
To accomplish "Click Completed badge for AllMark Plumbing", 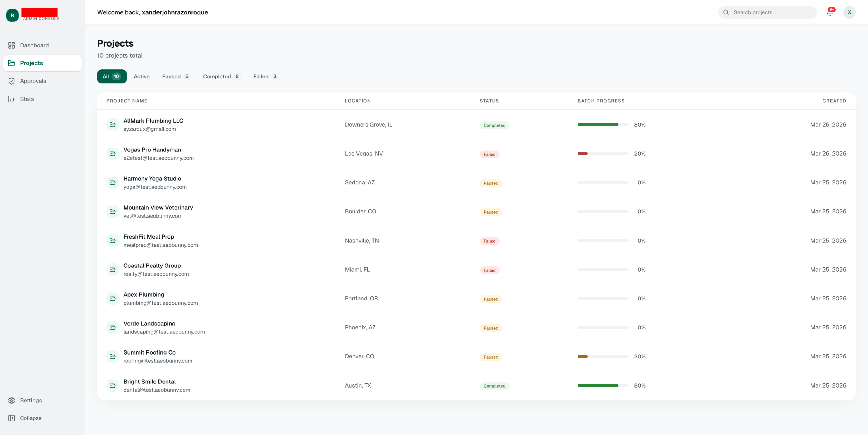I will [x=494, y=125].
